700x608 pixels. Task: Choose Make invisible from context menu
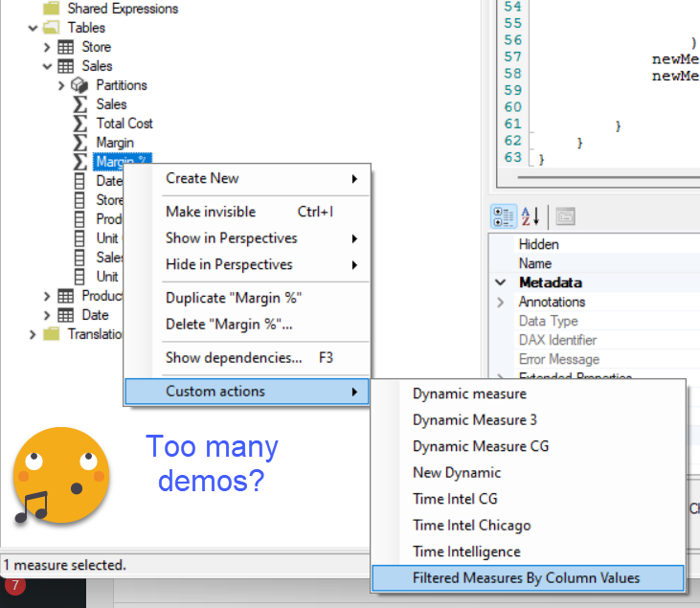pyautogui.click(x=211, y=212)
